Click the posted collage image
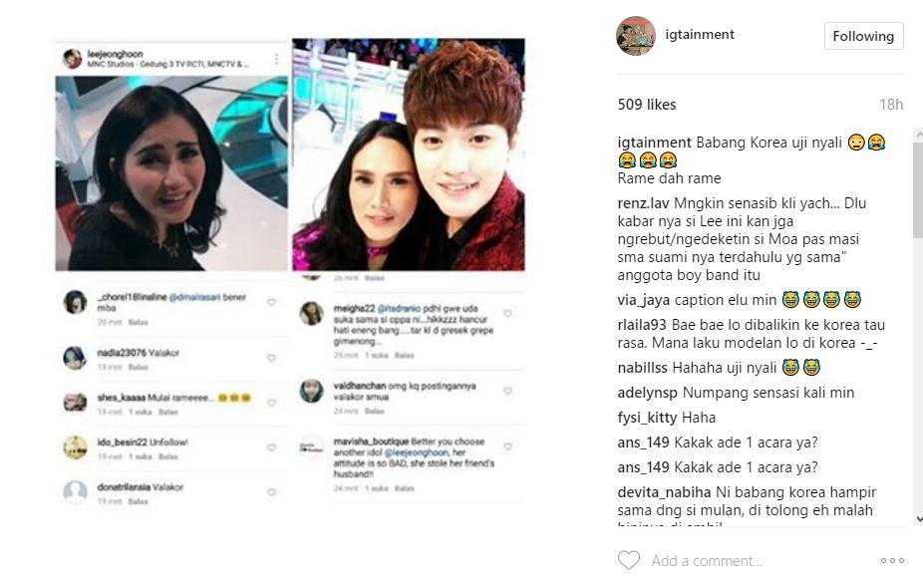This screenshot has width=923, height=588. click(290, 272)
